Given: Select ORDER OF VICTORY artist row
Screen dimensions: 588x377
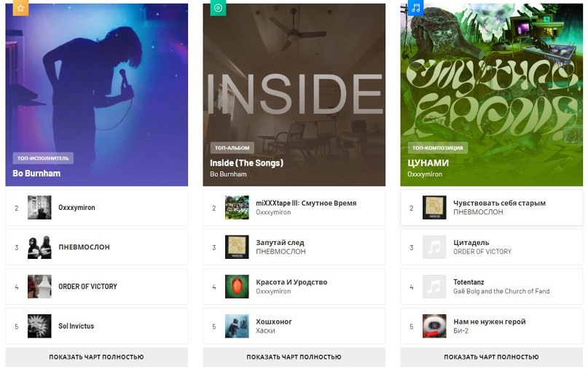Looking at the screenshot, I should 96,287.
